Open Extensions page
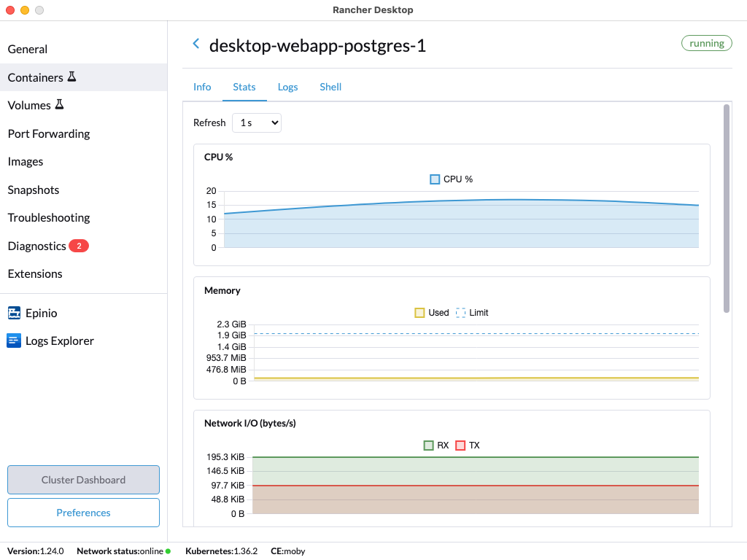 pyautogui.click(x=83, y=274)
